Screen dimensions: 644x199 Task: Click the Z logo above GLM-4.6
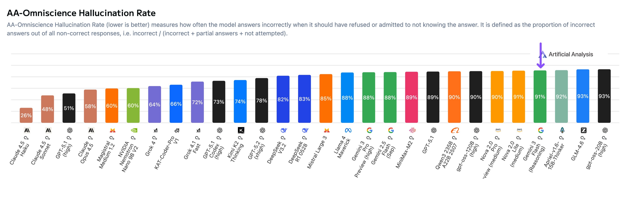[x=583, y=130]
